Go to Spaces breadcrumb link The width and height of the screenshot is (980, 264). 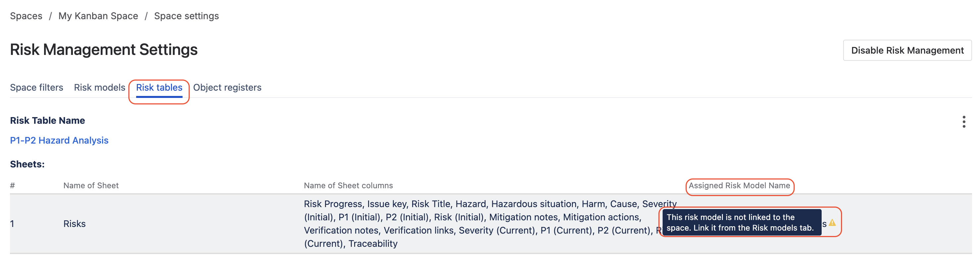click(26, 16)
